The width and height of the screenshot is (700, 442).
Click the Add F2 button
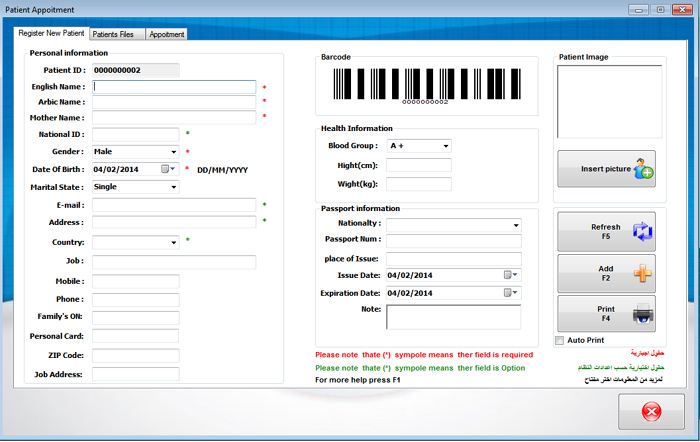606,273
